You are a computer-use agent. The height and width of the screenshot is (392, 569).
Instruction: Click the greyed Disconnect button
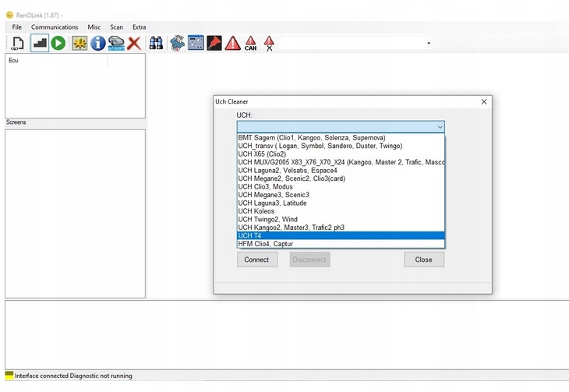(x=309, y=260)
